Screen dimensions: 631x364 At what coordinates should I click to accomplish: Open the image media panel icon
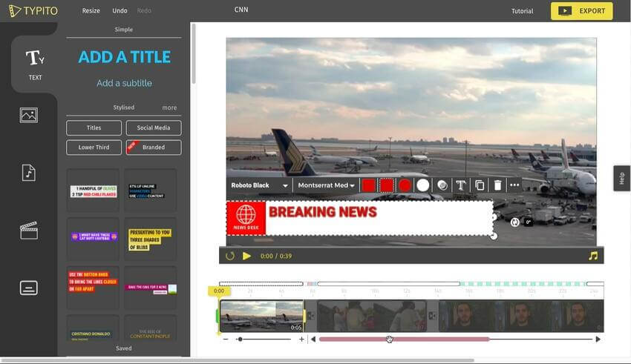click(29, 115)
